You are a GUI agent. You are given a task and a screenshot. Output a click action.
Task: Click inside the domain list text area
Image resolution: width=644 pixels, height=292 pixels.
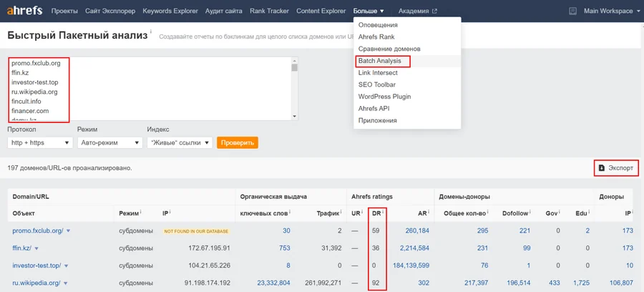[x=150, y=89]
